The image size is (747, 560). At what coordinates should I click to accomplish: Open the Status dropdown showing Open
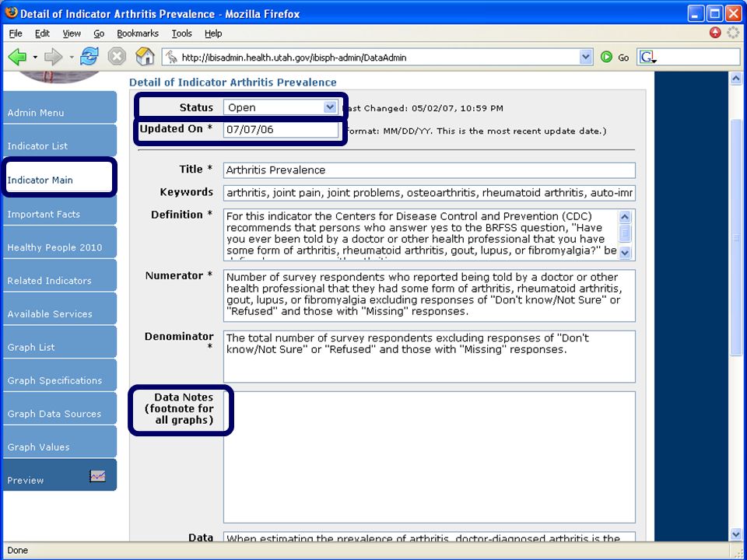[281, 107]
